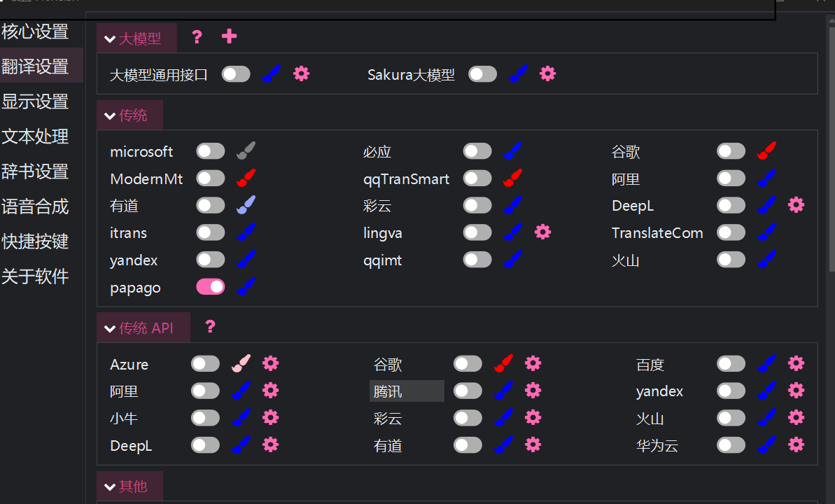This screenshot has width=835, height=504.
Task: Click the gear icon next to Azure
Action: [x=270, y=363]
